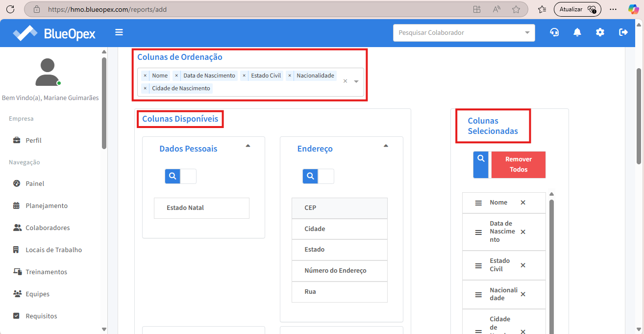Click the sidebar vertical scrollbar
The height and width of the screenshot is (334, 644).
pyautogui.click(x=104, y=103)
